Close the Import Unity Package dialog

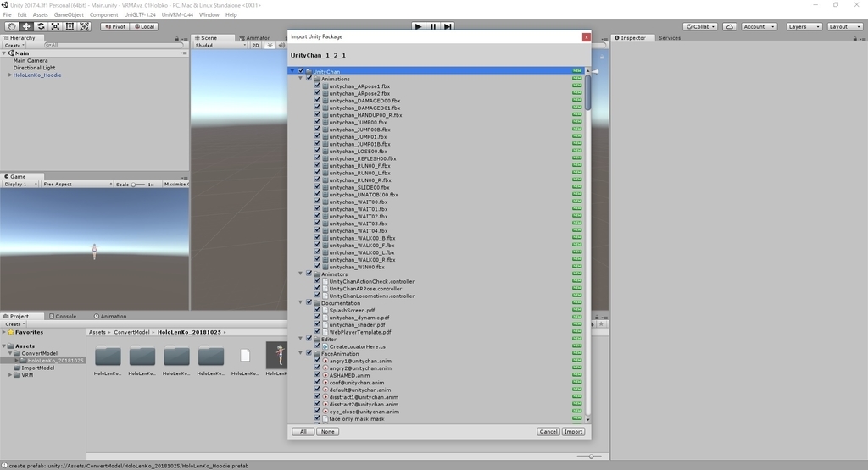[586, 37]
